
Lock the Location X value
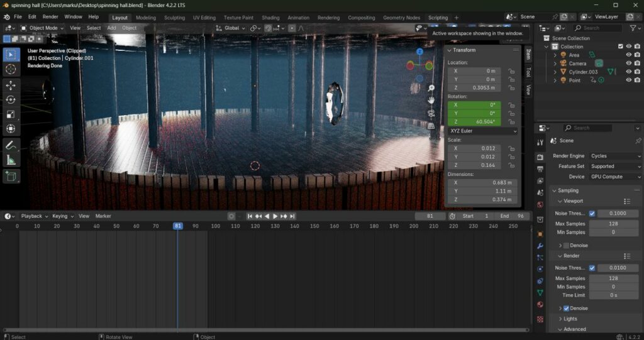click(x=511, y=71)
